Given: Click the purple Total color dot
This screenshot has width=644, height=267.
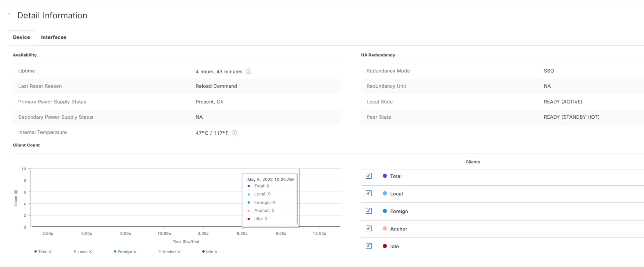Looking at the screenshot, I should coord(385,176).
